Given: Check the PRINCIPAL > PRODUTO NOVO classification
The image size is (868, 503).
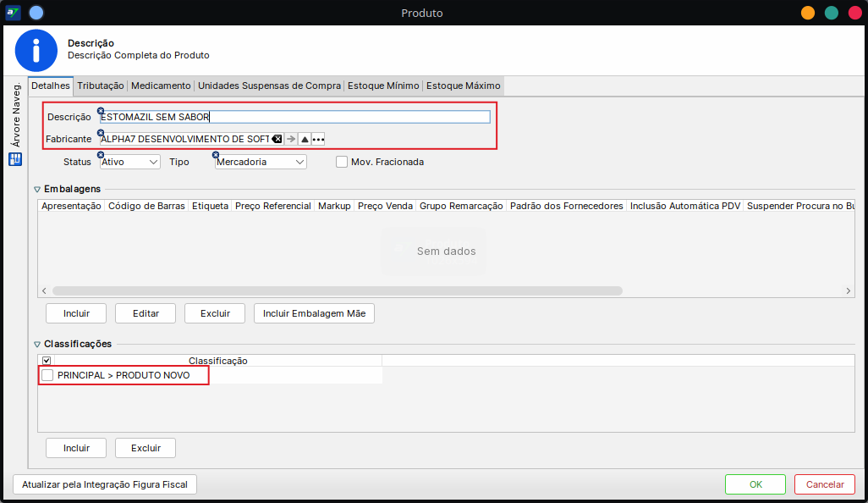Looking at the screenshot, I should click(x=47, y=375).
